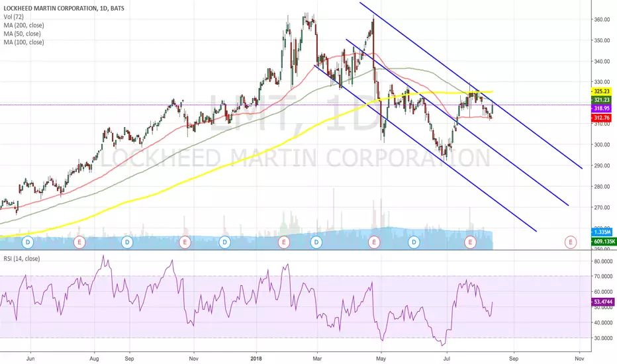Click the 2018 label on time axis
Screen dimensions: 617x364
[256, 359]
